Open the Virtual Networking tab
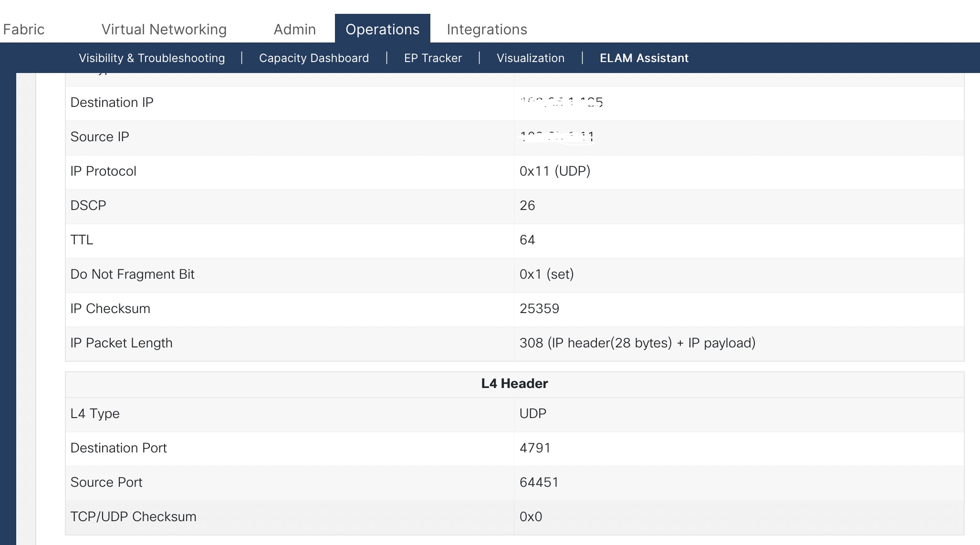The width and height of the screenshot is (980, 545). pos(164,29)
